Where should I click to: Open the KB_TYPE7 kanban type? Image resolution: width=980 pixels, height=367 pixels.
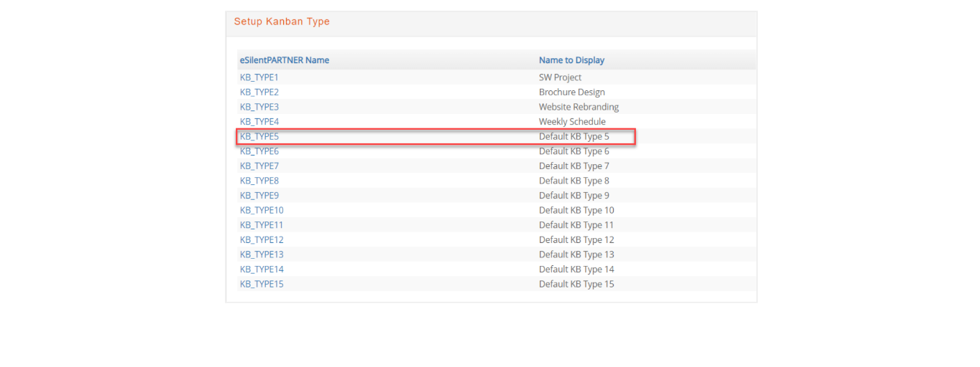tap(260, 166)
